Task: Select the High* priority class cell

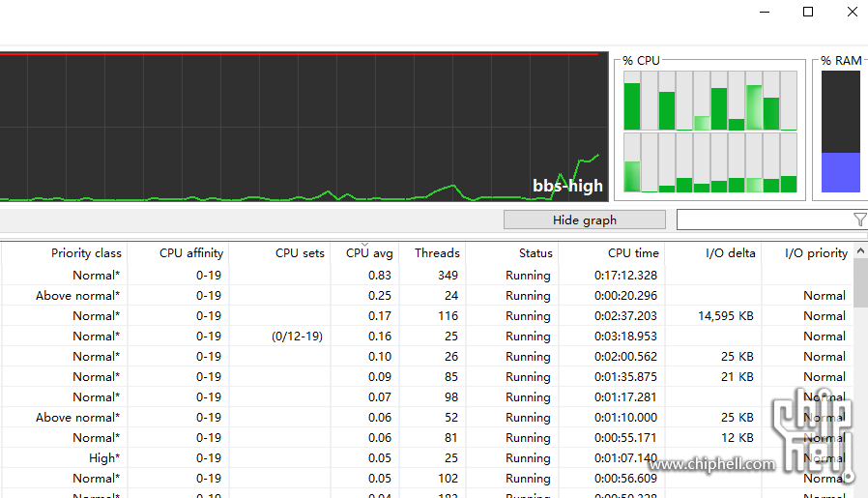Action: coord(104,458)
